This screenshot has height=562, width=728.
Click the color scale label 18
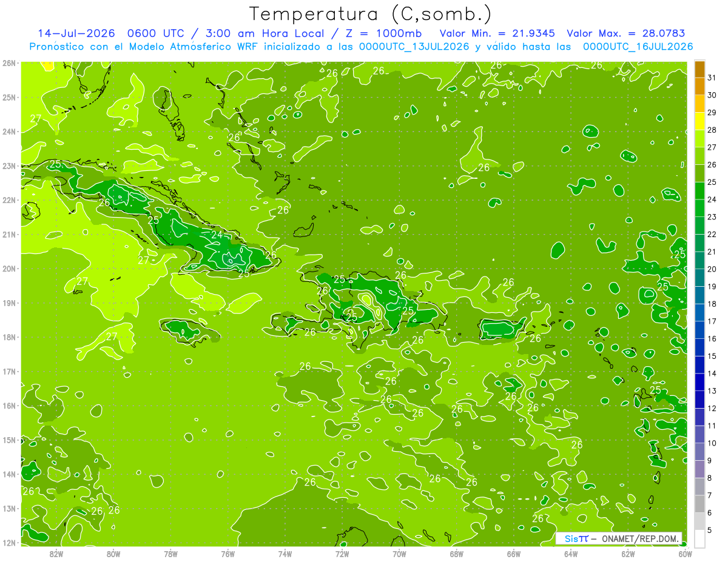pos(712,304)
